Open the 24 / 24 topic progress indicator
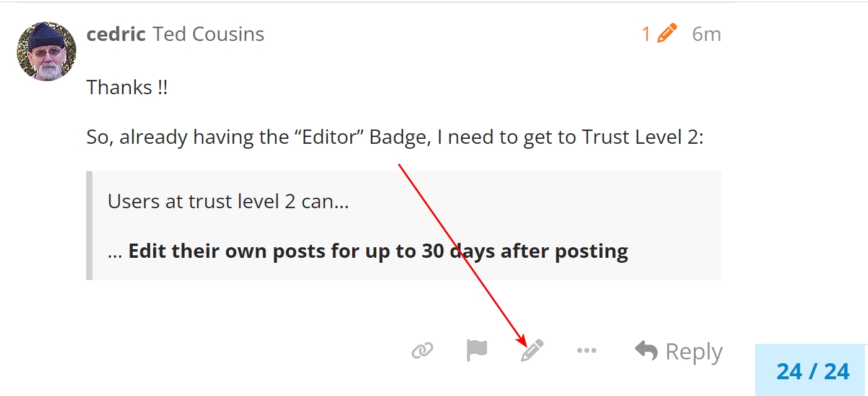The width and height of the screenshot is (868, 396). coord(813,371)
